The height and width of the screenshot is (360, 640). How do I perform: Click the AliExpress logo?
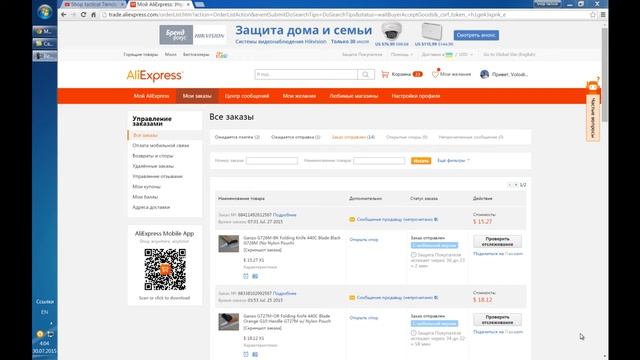(x=155, y=75)
